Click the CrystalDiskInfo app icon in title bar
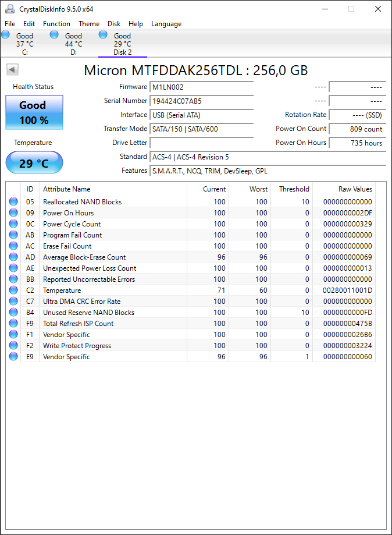 point(10,9)
